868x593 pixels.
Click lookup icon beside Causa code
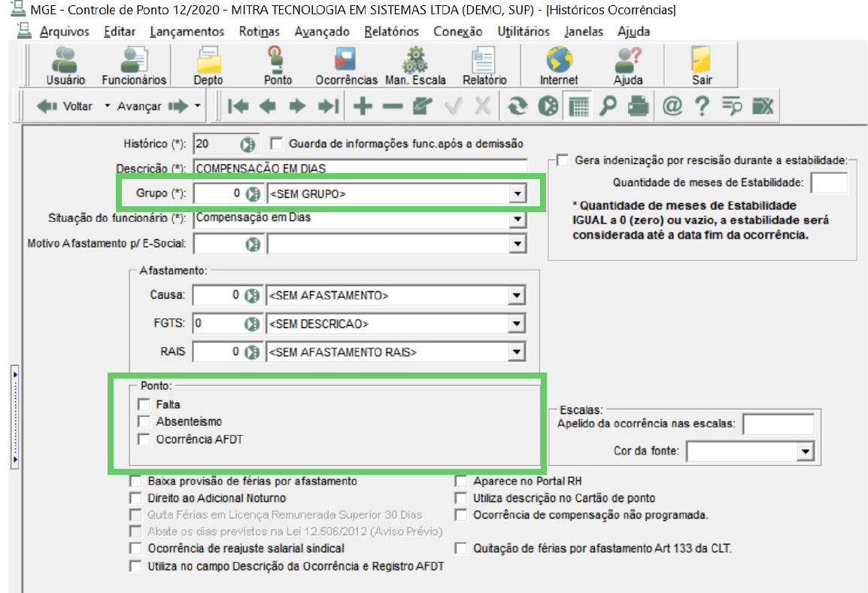point(252,296)
